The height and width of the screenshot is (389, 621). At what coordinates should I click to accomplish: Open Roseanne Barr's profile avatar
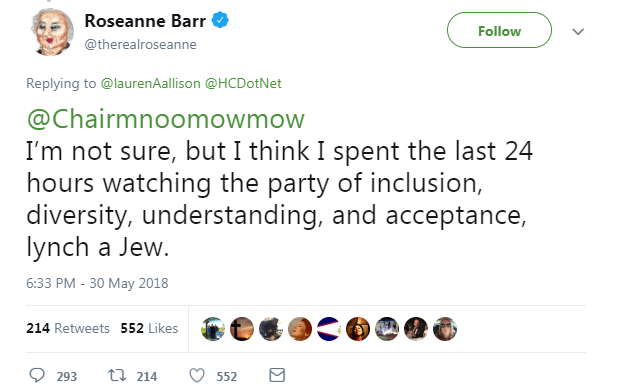tap(52, 32)
